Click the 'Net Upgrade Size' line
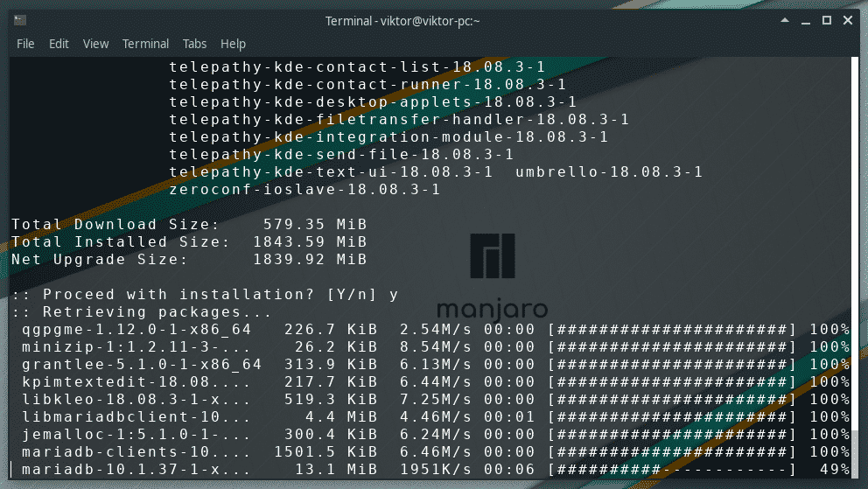This screenshot has width=868, height=489. [189, 260]
